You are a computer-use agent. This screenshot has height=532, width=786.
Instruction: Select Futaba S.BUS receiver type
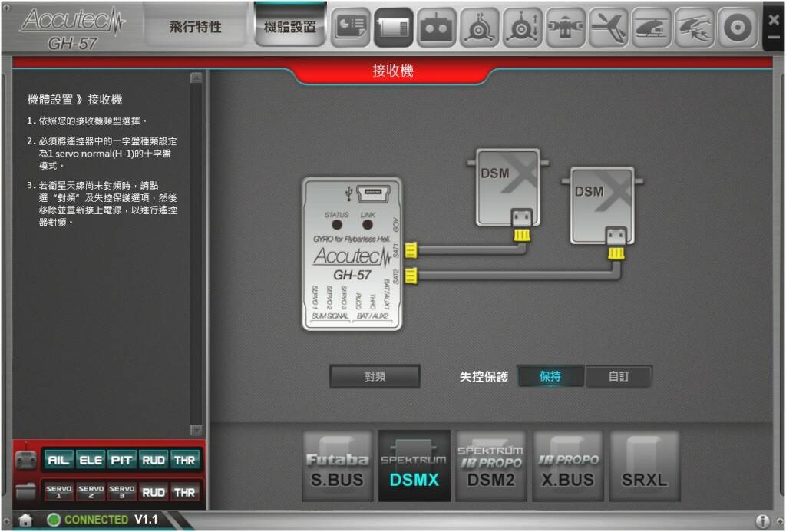pos(338,466)
